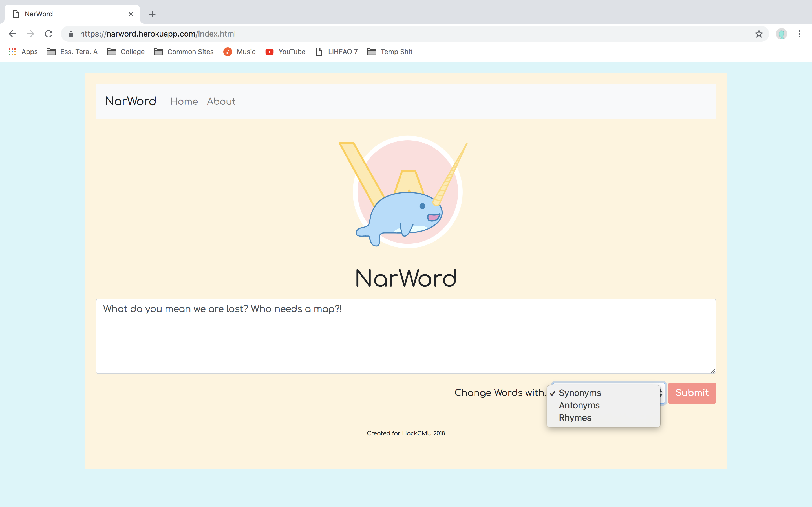Click the browser forward arrow
Image resolution: width=812 pixels, height=507 pixels.
pos(30,34)
